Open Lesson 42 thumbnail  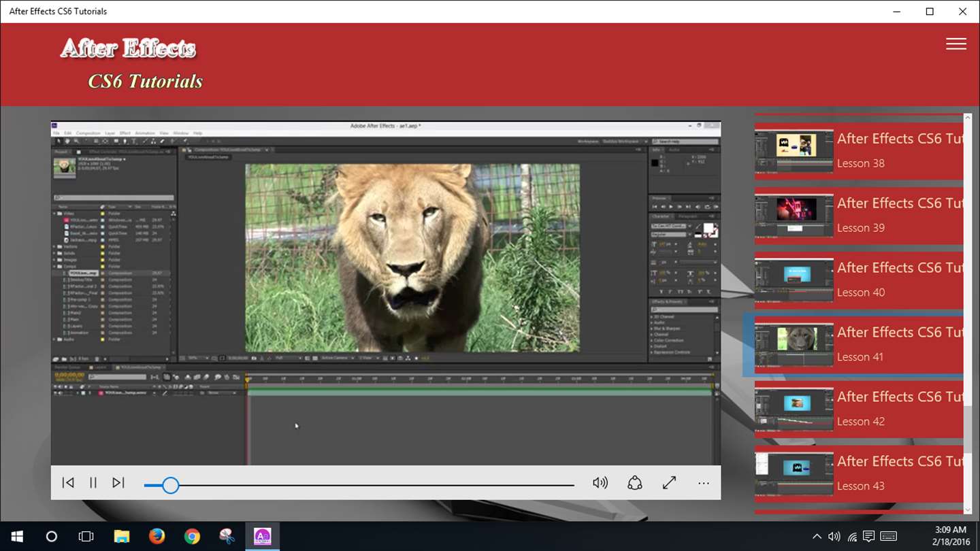[794, 409]
